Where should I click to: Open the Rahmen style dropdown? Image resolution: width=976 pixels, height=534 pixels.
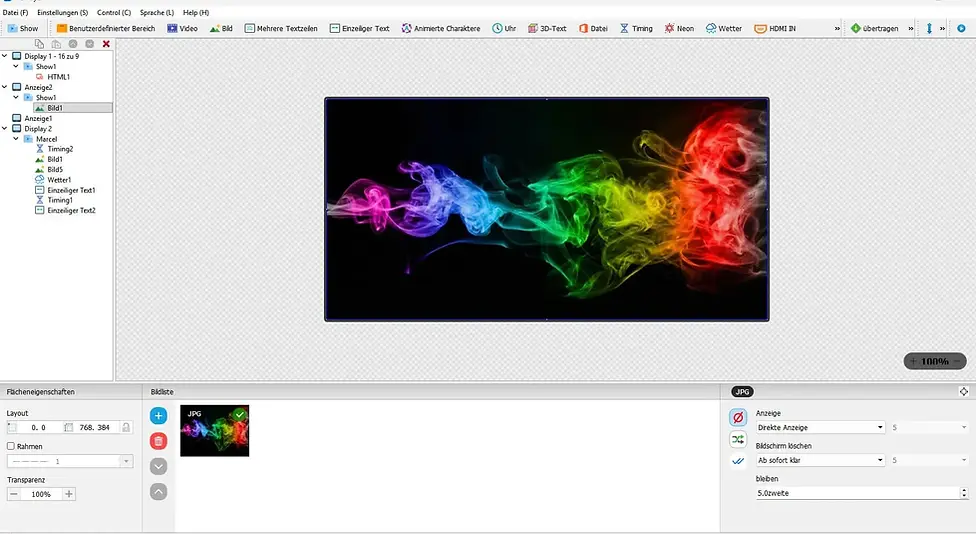[126, 461]
